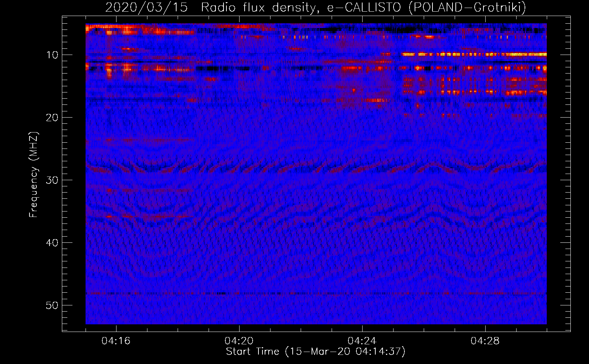Click the 'Start Time (15-Mar-20 04:14:37)' label
589x364 pixels.
[x=316, y=352]
